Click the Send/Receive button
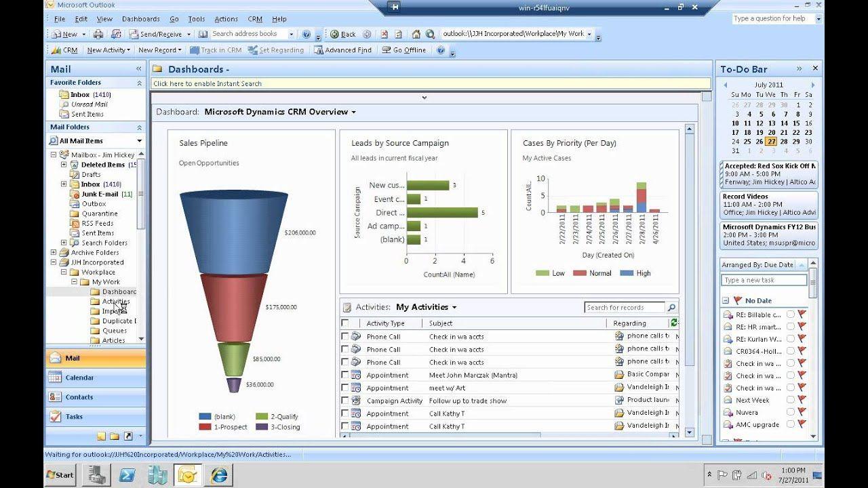The width and height of the screenshot is (868, 488). 157,34
